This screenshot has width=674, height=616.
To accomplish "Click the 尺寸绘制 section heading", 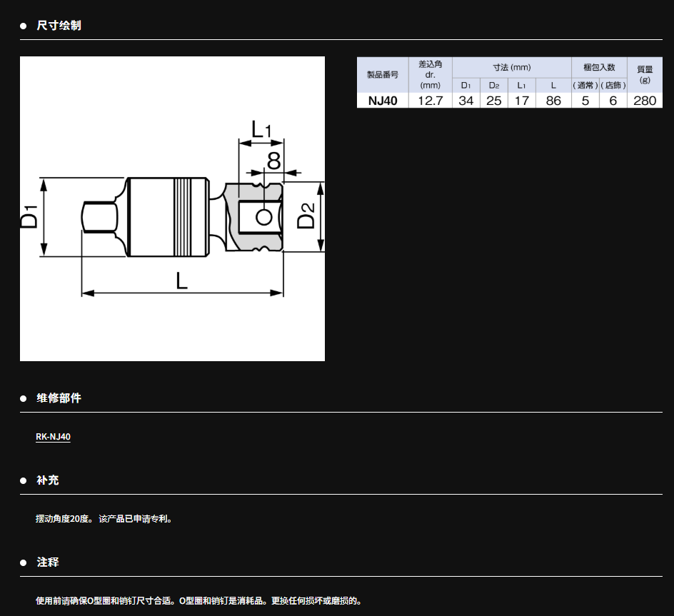I will click(59, 26).
